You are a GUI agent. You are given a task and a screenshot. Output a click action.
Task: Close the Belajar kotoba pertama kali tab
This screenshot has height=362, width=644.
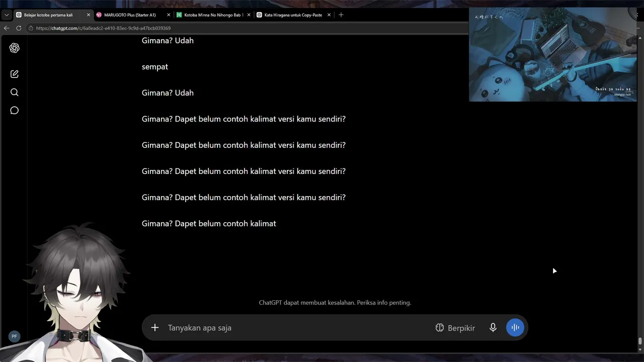click(x=89, y=15)
